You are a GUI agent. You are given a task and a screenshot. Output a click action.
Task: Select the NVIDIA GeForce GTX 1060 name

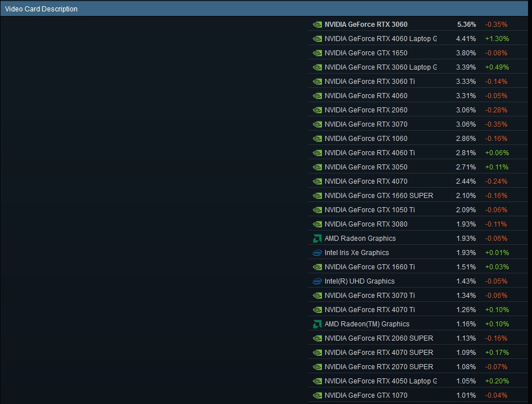point(366,139)
